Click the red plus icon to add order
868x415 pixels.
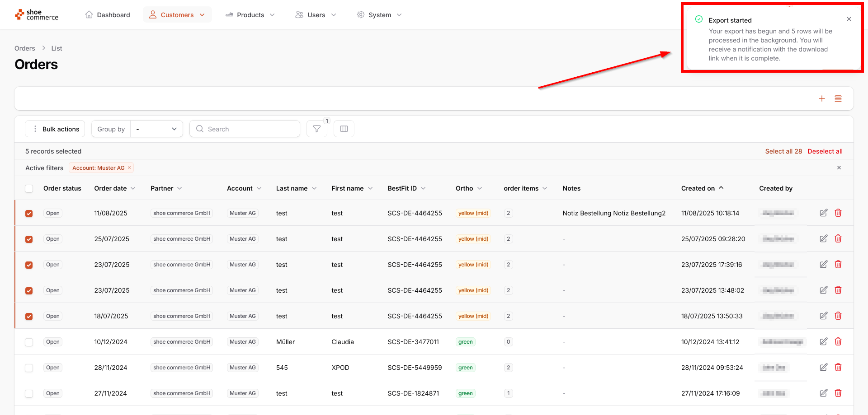(821, 98)
